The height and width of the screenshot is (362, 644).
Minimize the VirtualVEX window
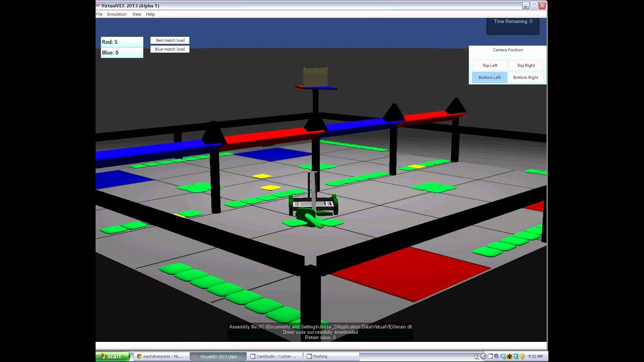526,6
